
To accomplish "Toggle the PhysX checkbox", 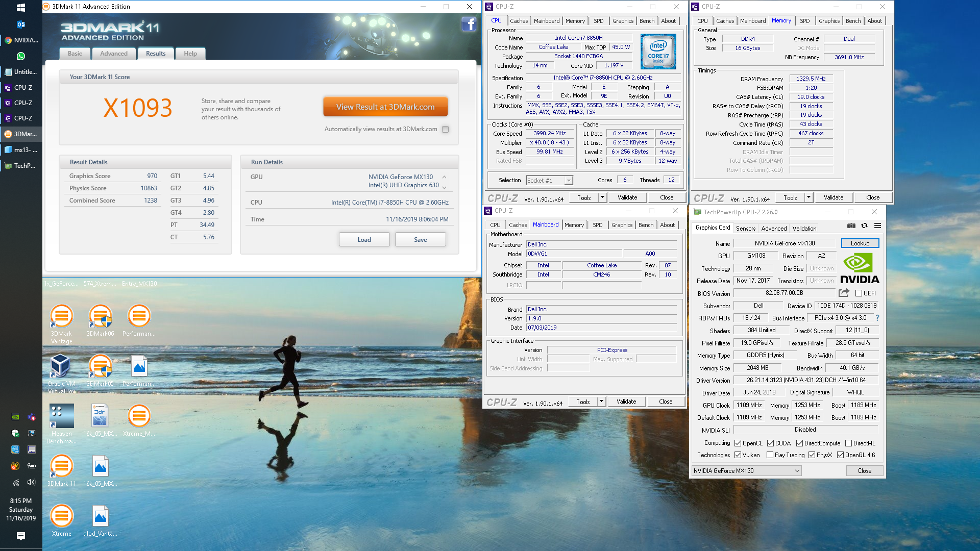I will pyautogui.click(x=812, y=455).
